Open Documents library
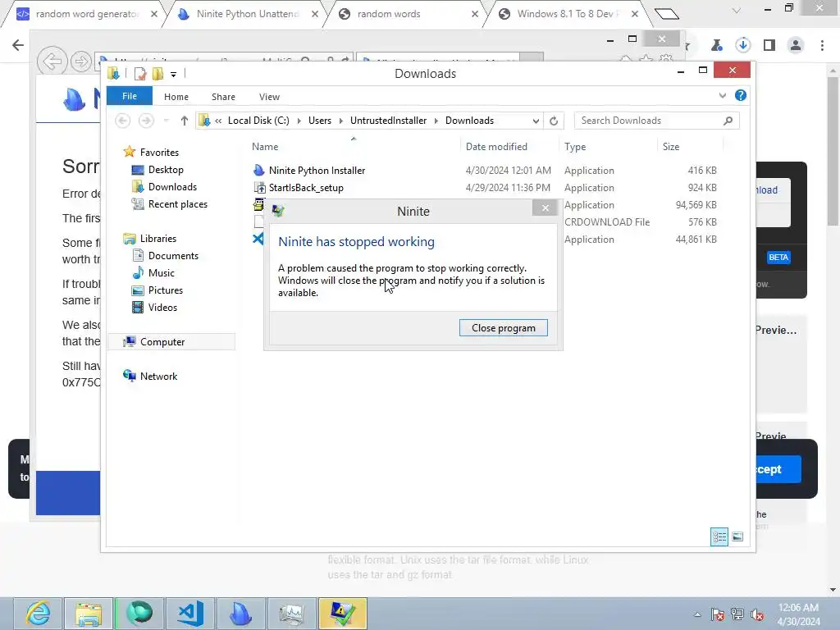 [x=173, y=256]
